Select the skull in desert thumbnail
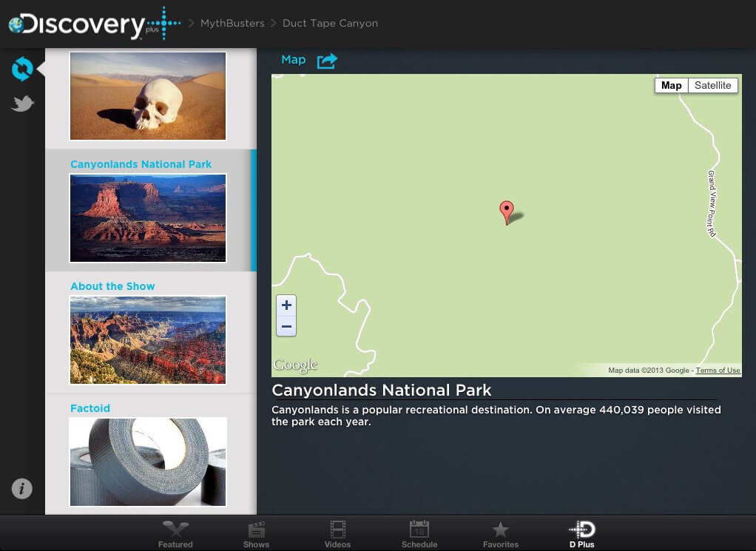The height and width of the screenshot is (551, 756). click(x=148, y=95)
